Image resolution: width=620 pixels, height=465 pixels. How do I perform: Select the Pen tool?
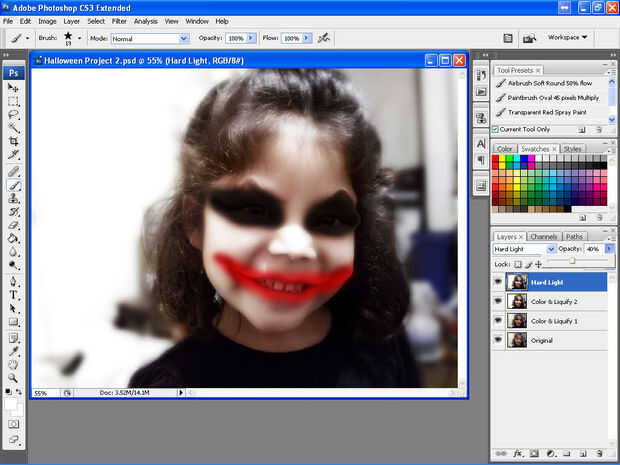pyautogui.click(x=13, y=282)
